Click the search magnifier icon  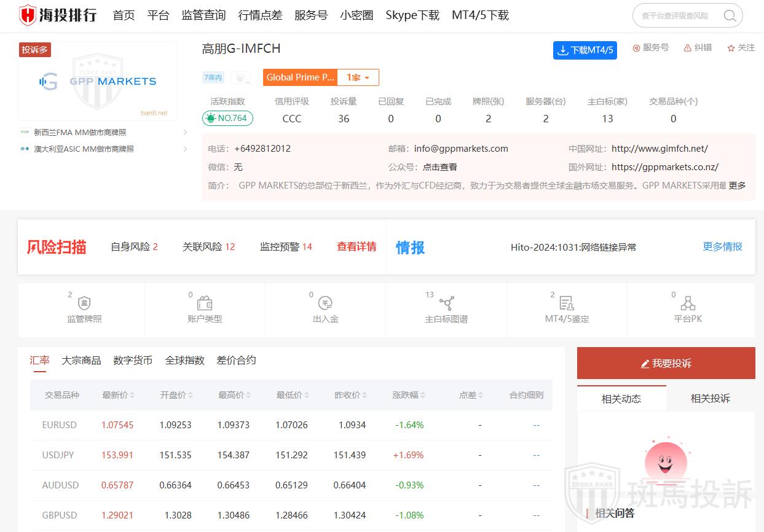(x=730, y=16)
